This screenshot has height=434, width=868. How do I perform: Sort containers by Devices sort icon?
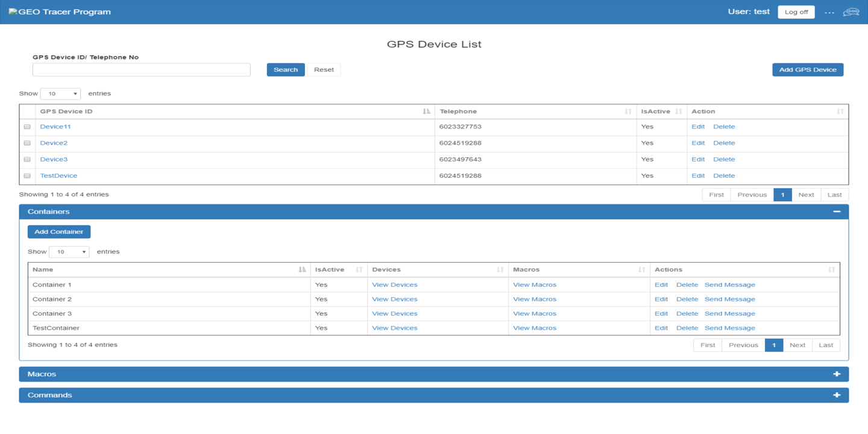(500, 269)
